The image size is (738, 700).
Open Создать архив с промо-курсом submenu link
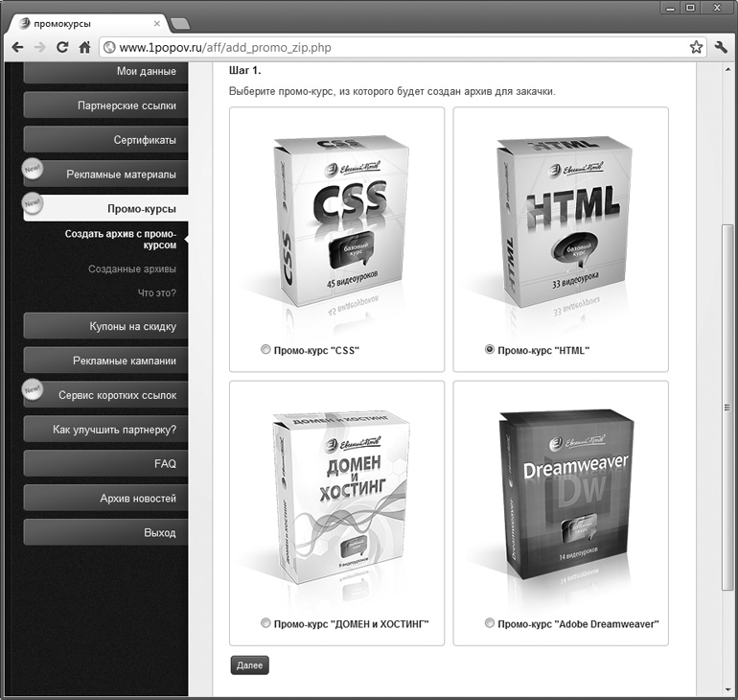click(121, 239)
